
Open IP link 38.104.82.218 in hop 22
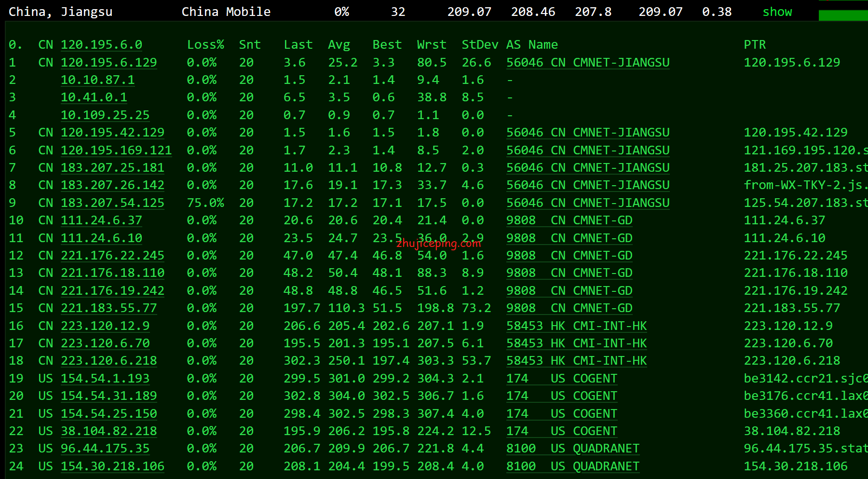[109, 431]
